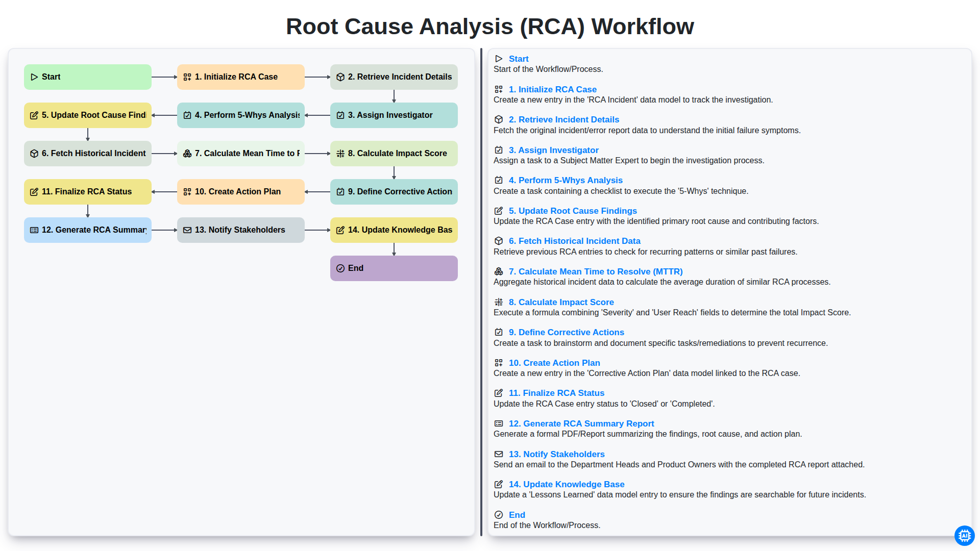Click the cube icon in Fetch Historical Incident node
Image resolution: width=980 pixels, height=551 pixels.
click(x=34, y=154)
